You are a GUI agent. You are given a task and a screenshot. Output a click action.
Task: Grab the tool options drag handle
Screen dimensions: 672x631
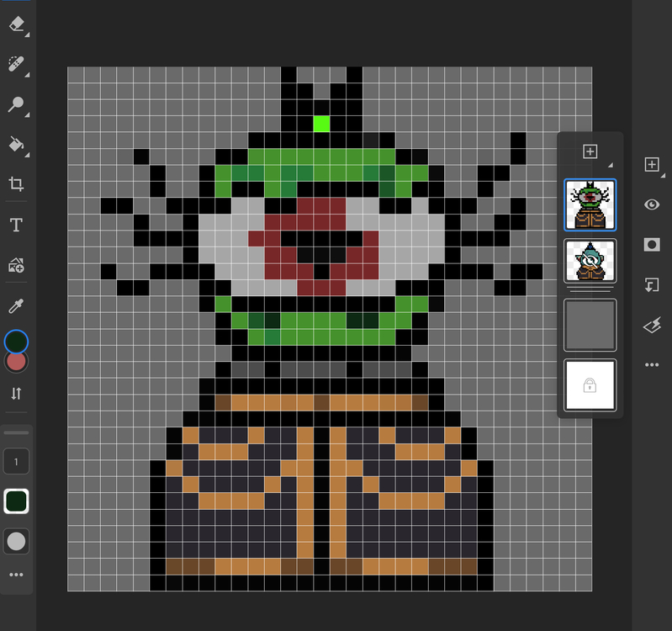coord(16,433)
